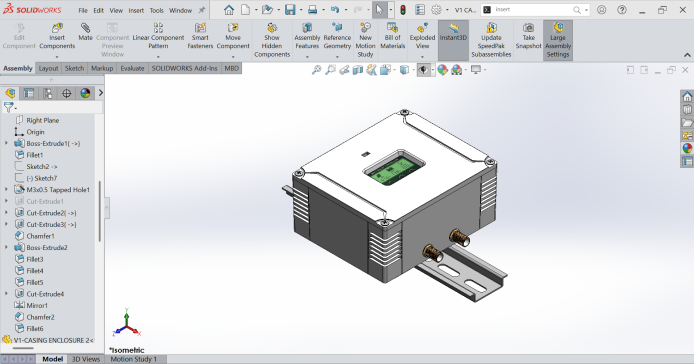Open New Motion Study

tap(365, 40)
